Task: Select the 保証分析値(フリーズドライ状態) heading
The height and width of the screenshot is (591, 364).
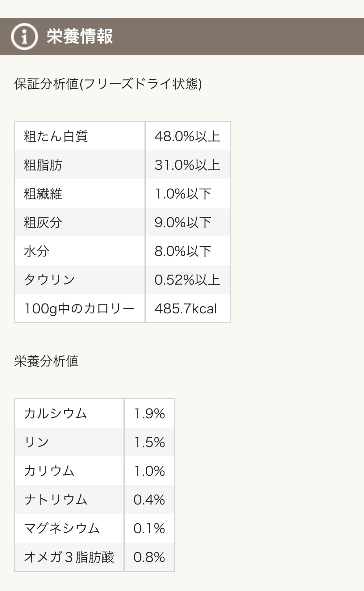Action: point(108,84)
